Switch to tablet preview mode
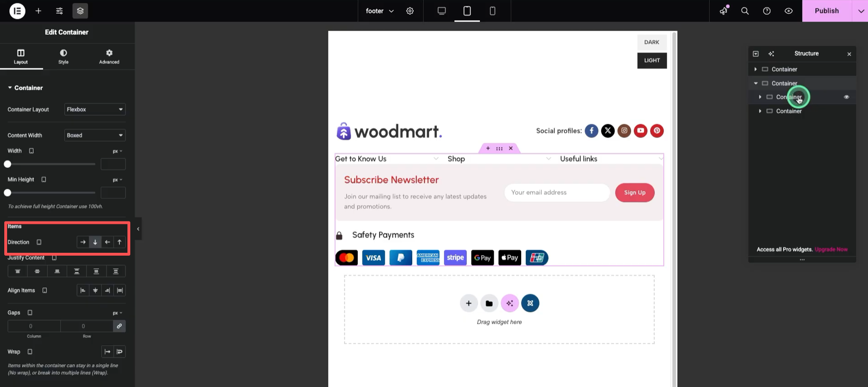868x387 pixels. coord(467,11)
